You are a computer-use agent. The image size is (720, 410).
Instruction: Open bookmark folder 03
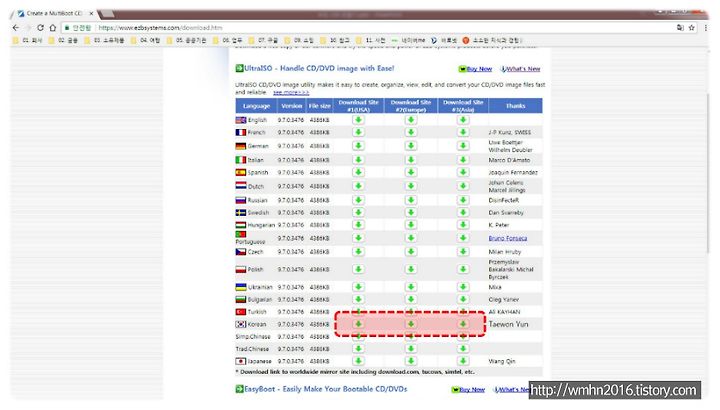pos(104,40)
